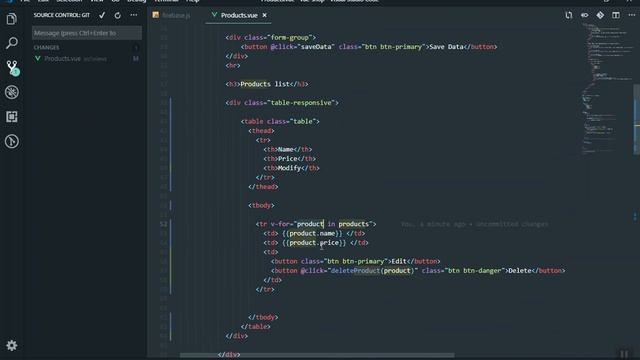
Task: Place cursor on 'Products list' heading line
Action: [267, 84]
